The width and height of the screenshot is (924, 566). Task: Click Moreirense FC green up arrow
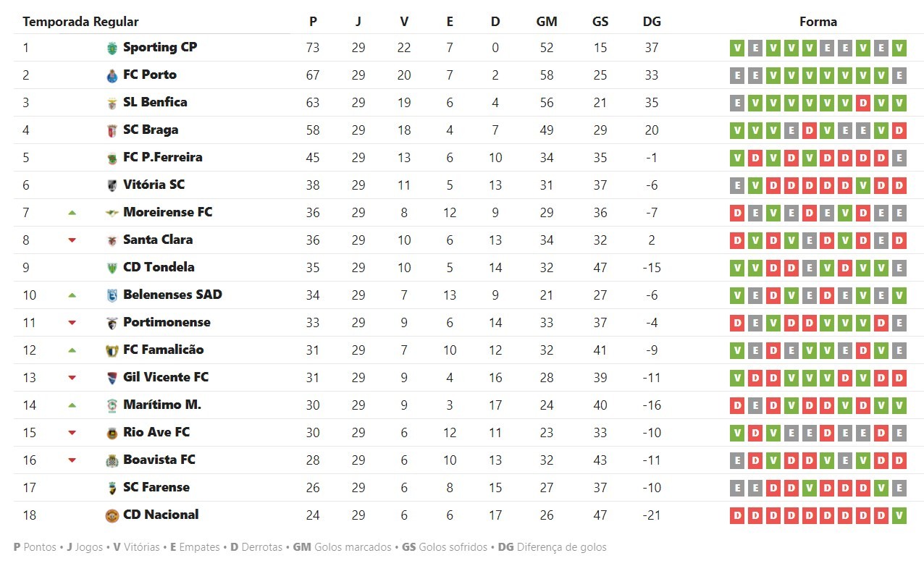point(72,213)
